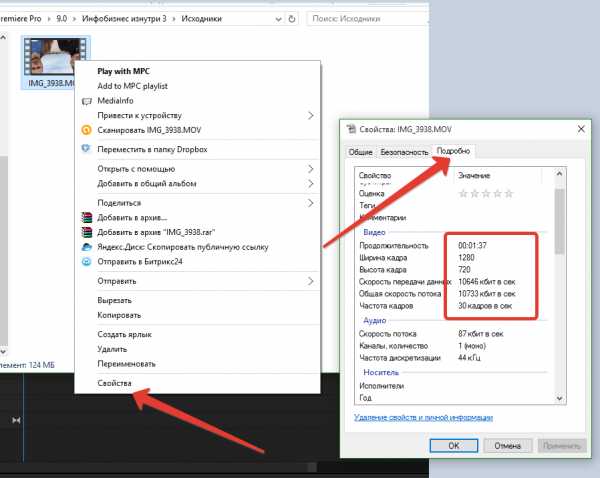600x478 pixels.
Task: Choose Вырезать in context menu
Action: click(114, 300)
